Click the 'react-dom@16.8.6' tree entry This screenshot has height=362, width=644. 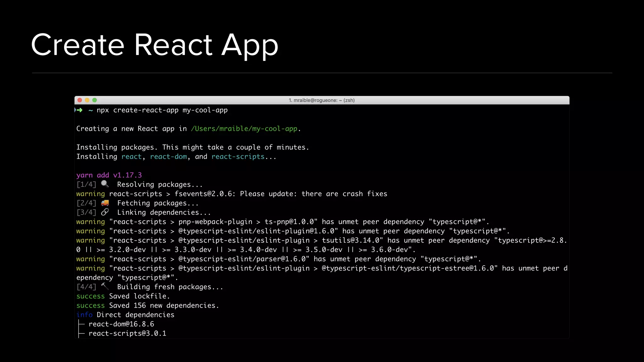[x=121, y=324]
